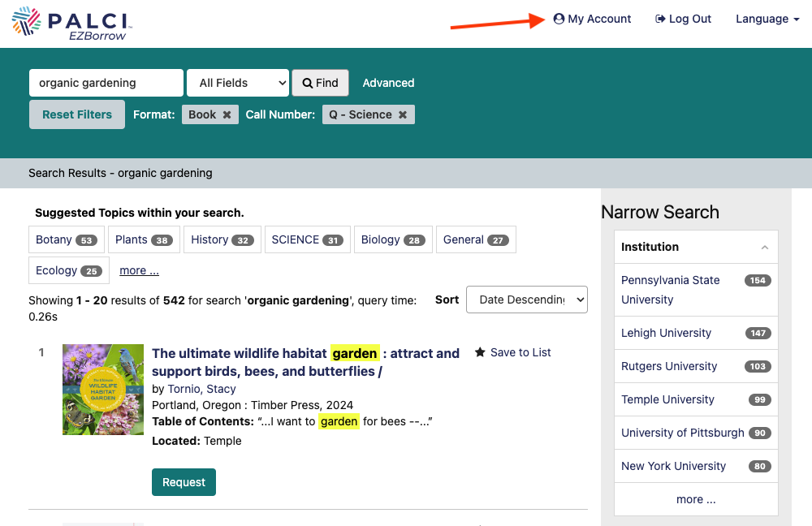This screenshot has height=526, width=812.
Task: Filter results by Pennsylvania State University
Action: (671, 290)
